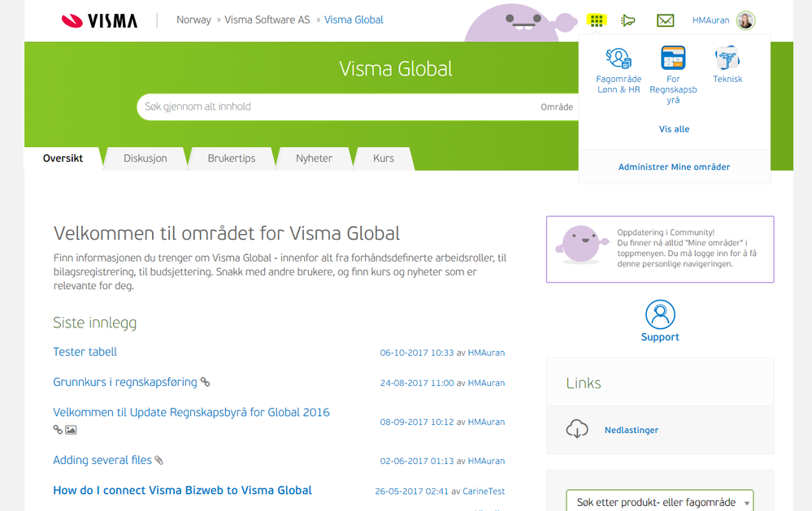Click the 06-10-2017 10:33 post date

[x=417, y=353]
